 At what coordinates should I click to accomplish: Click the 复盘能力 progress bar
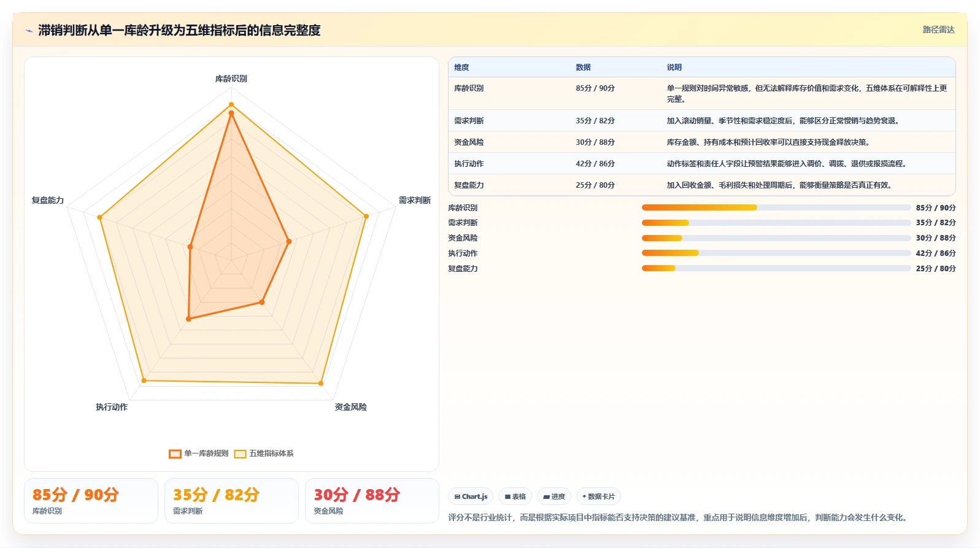[776, 268]
